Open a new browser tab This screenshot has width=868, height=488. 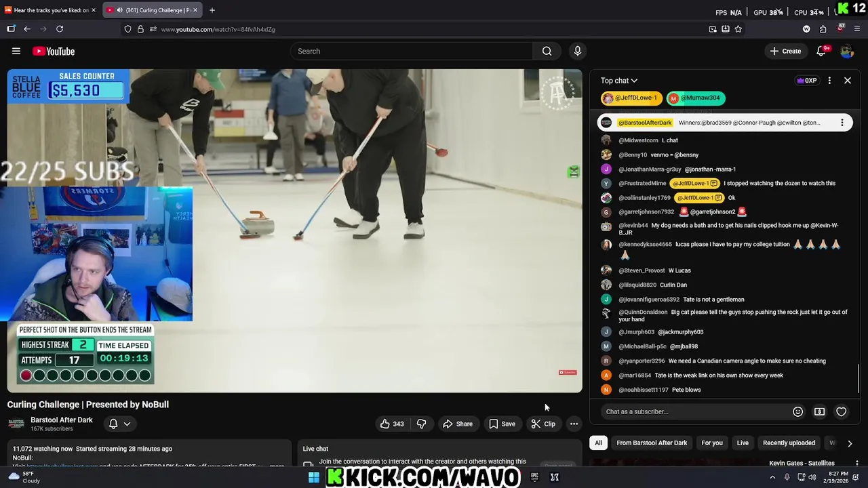pos(212,10)
